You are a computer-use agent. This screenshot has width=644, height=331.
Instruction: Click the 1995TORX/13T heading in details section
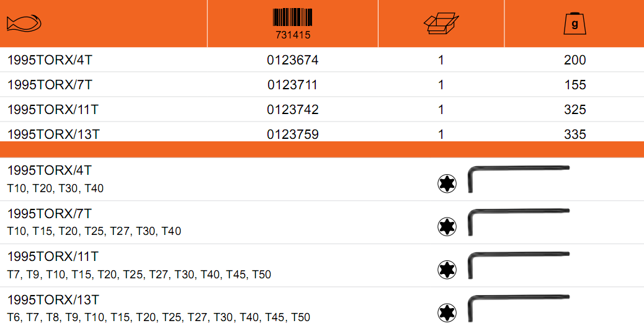[53, 300]
